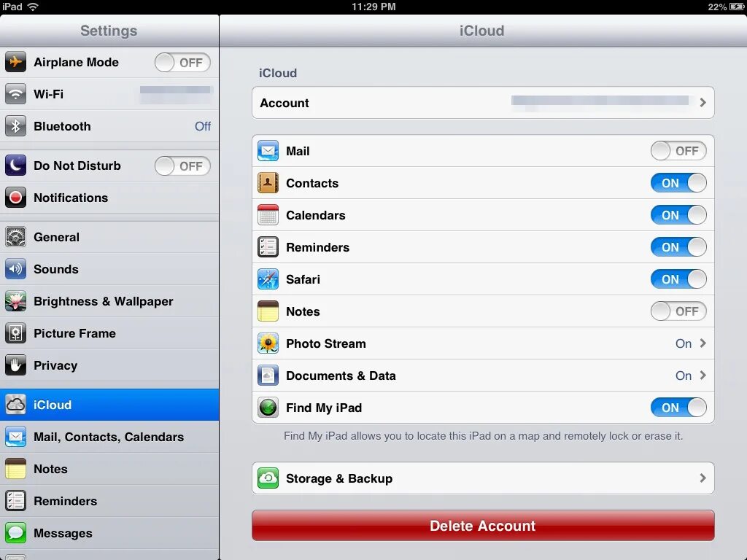
Task: Tap the Documents & Data "On" value
Action: click(684, 376)
